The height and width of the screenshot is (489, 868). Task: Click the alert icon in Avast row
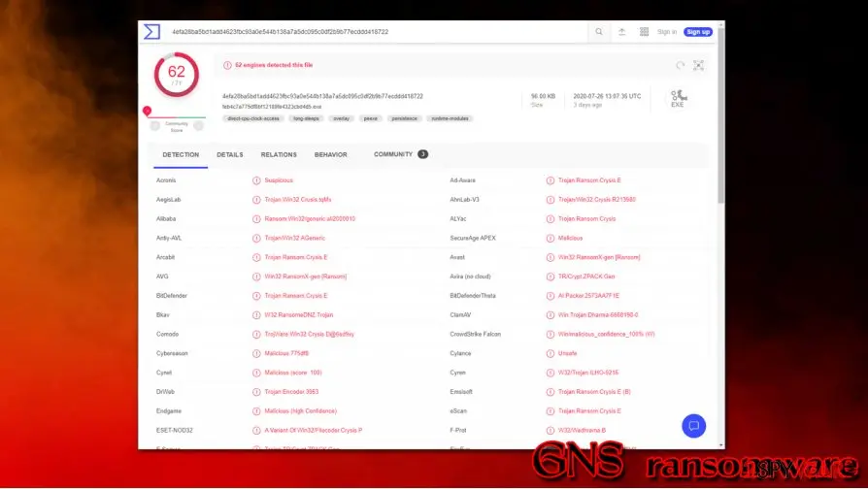tap(551, 257)
